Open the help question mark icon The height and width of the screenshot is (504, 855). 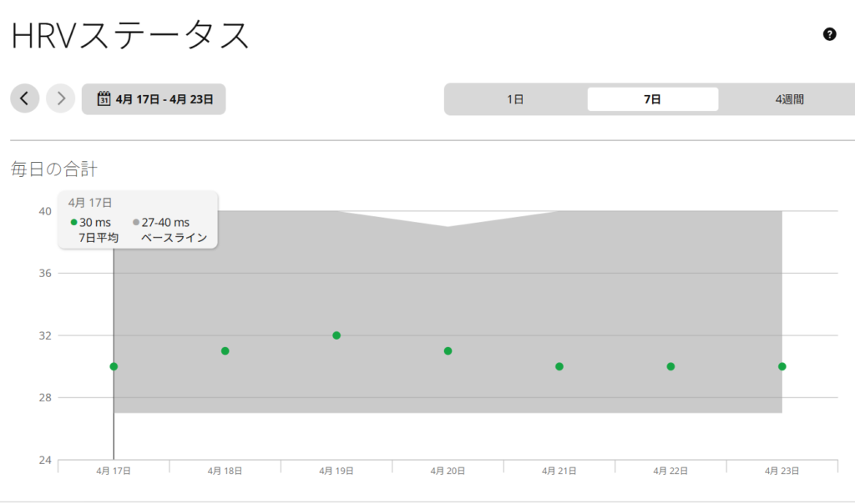(x=829, y=34)
